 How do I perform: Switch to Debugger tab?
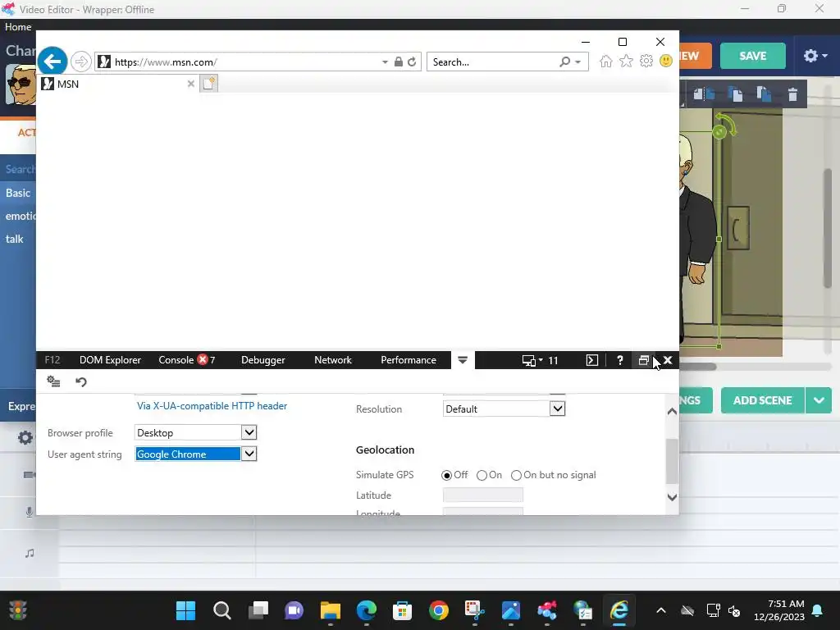coord(263,360)
